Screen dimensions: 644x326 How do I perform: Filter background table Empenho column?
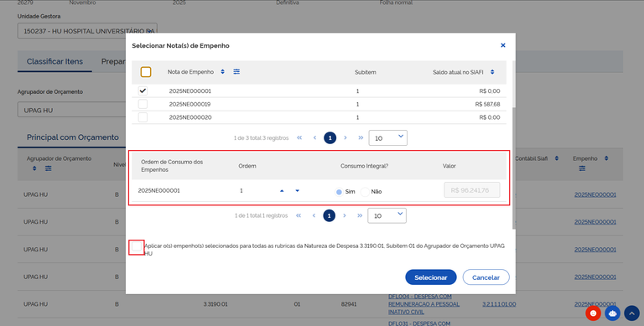tap(582, 168)
